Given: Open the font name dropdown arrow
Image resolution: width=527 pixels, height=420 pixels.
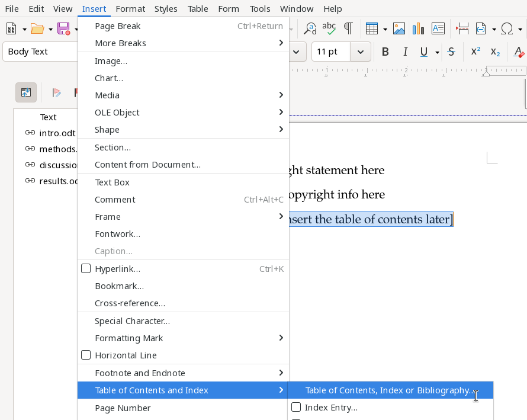Looking at the screenshot, I should [x=296, y=52].
